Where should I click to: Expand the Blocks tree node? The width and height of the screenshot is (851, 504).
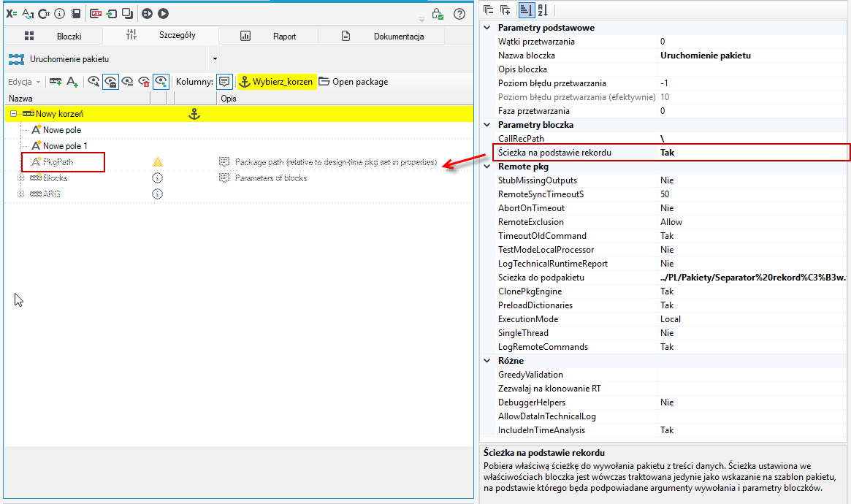pos(20,178)
